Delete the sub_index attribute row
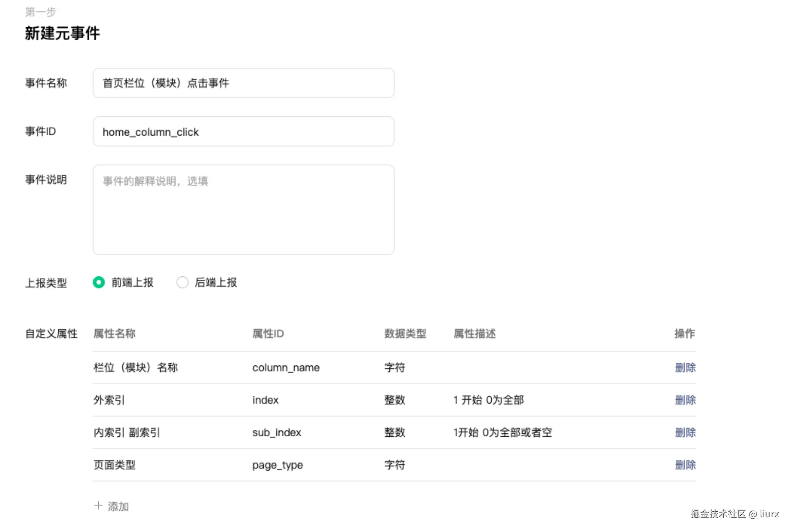Viewport: 792px width, 532px height. click(685, 433)
